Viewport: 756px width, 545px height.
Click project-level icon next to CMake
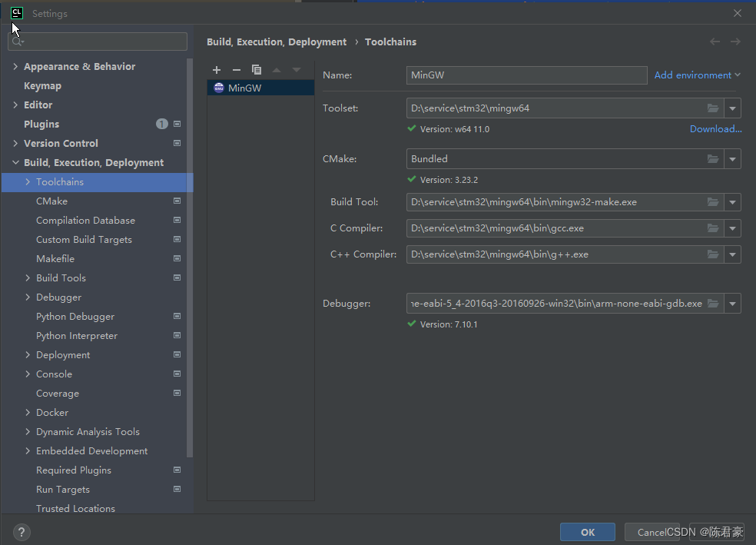point(177,201)
